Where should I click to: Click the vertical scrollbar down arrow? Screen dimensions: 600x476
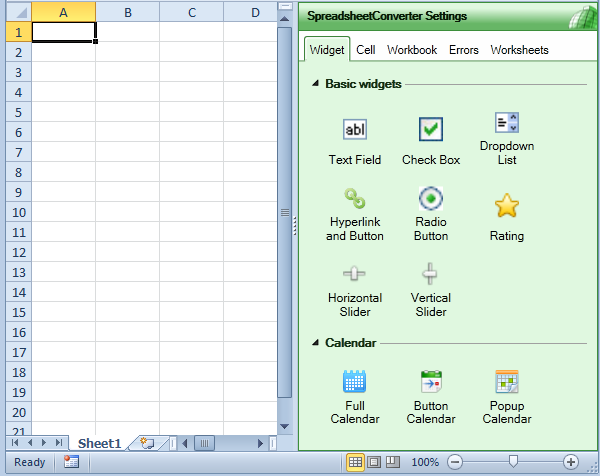point(284,426)
